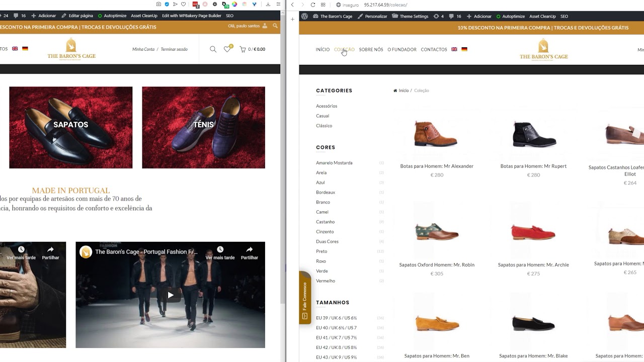
Task: Filter by color Bordeaux
Action: point(326,192)
